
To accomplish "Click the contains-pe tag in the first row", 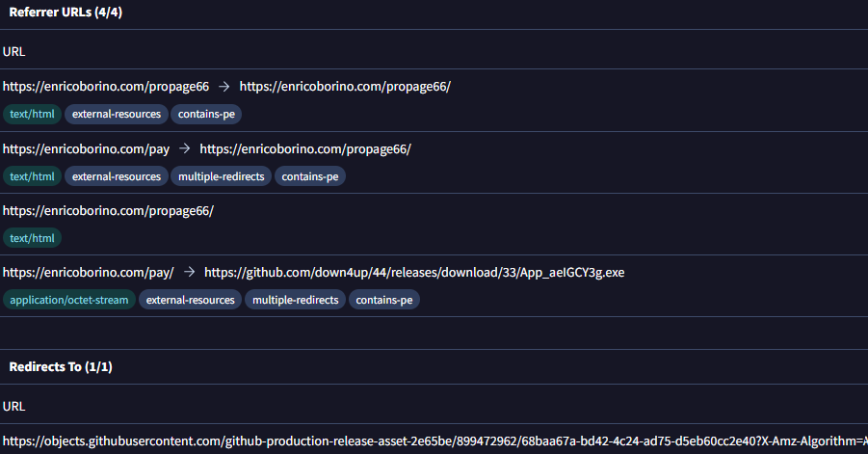I will [206, 114].
